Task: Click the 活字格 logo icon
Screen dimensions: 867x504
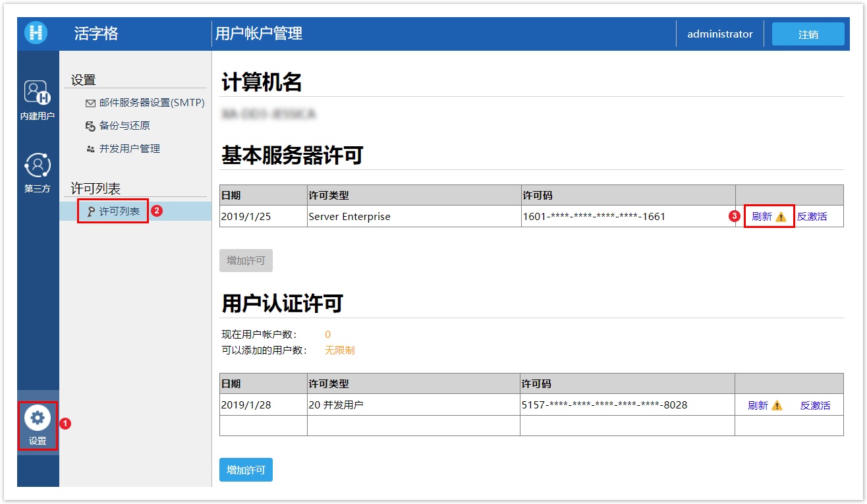Action: (36, 33)
